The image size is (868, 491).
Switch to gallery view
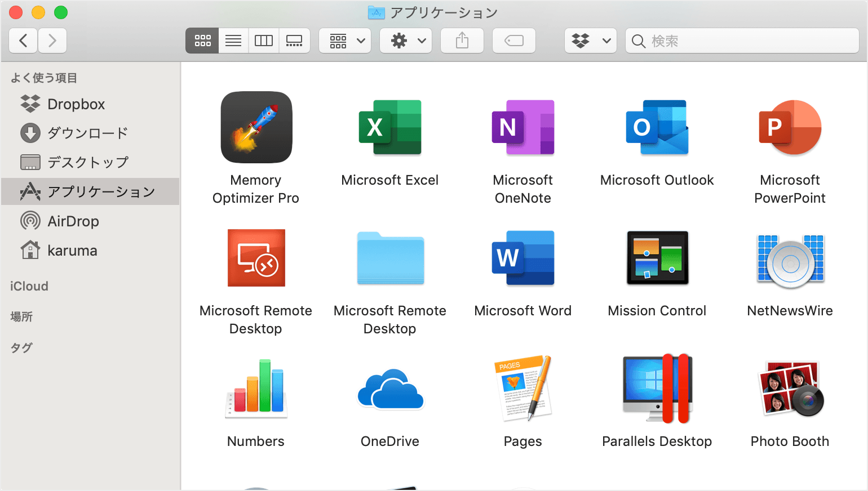(x=294, y=41)
